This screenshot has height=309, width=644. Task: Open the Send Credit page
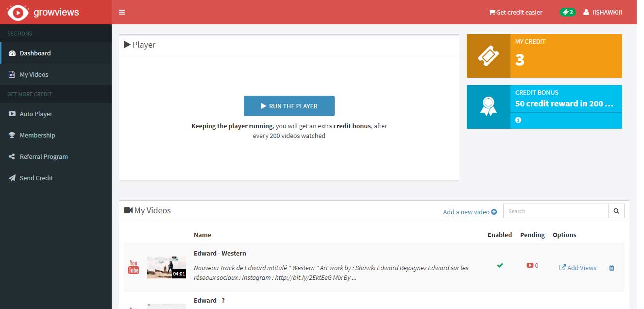coord(56,178)
